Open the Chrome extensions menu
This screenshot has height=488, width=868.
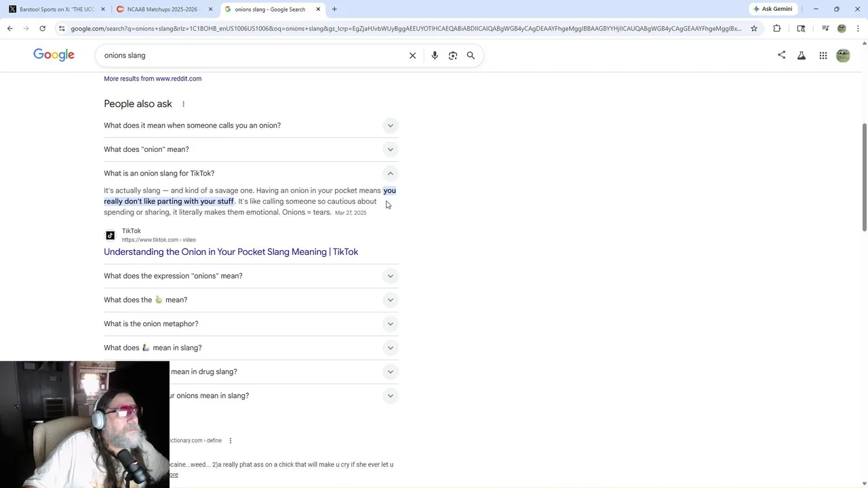pyautogui.click(x=777, y=28)
